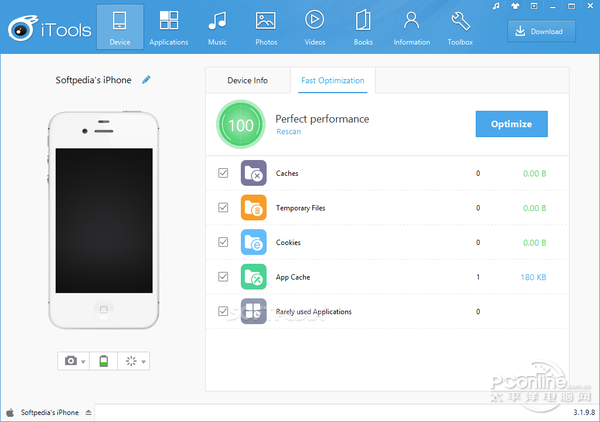
Task: Expand the camera screenshot dropdown
Action: 82,361
